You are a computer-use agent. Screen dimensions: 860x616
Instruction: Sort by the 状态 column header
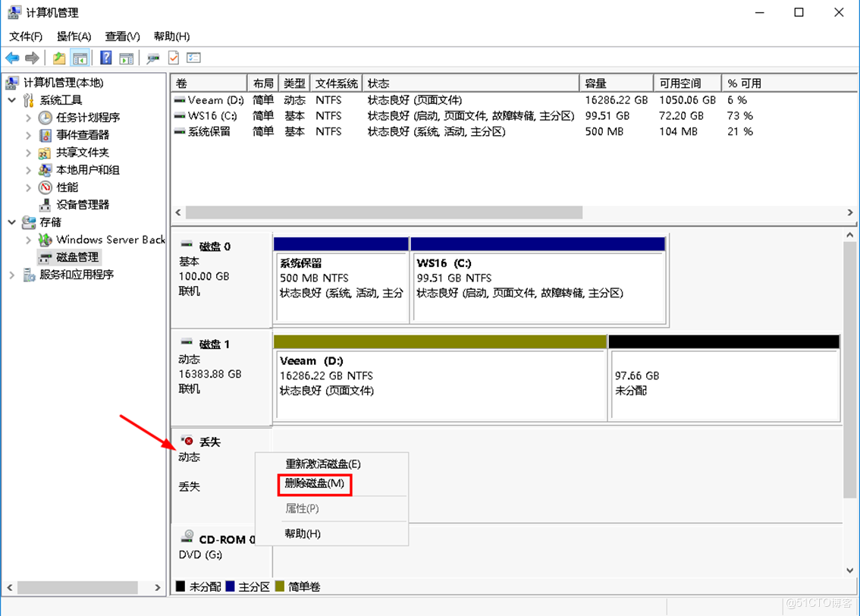tap(471, 83)
